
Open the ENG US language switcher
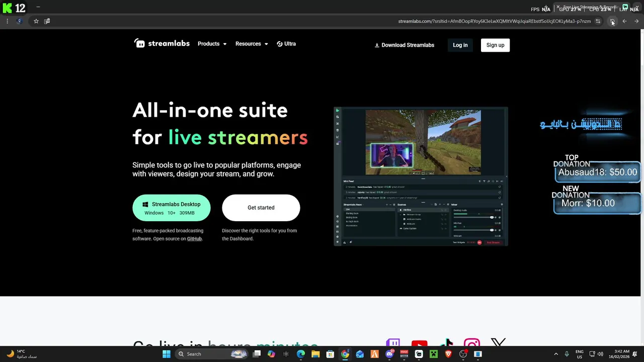580,354
